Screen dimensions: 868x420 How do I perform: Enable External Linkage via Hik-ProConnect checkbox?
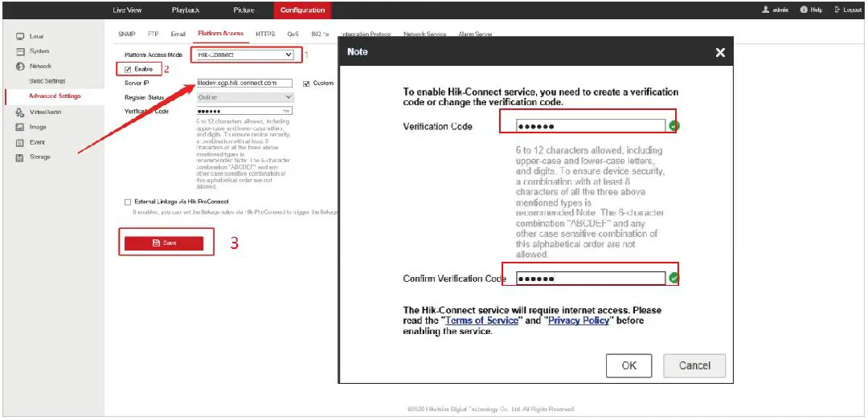128,202
